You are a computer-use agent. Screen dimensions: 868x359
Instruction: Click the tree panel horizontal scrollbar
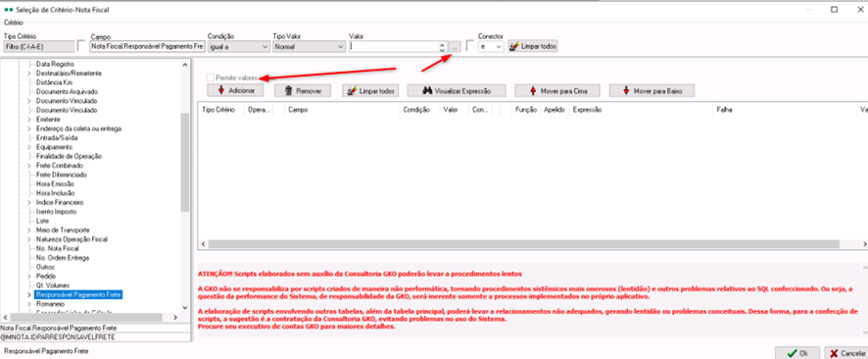86,318
